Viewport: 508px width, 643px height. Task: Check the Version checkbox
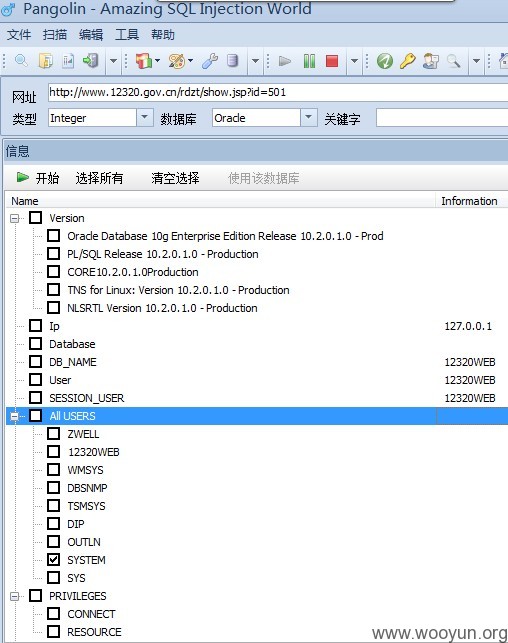click(36, 218)
